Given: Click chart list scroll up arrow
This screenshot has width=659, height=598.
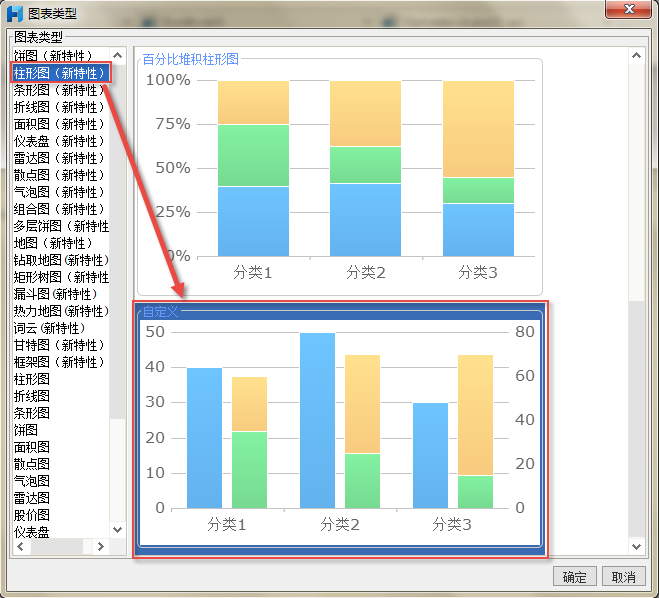Looking at the screenshot, I should [118, 55].
